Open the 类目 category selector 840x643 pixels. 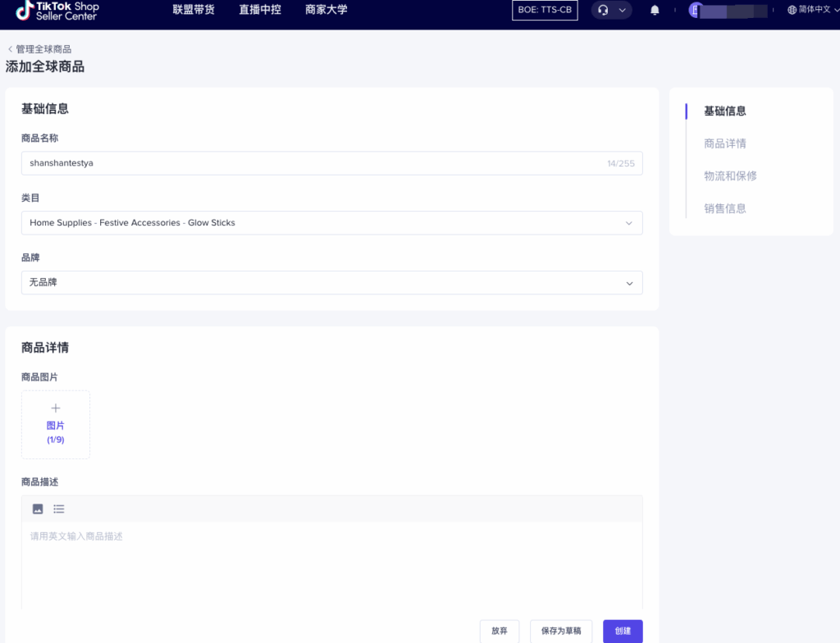click(331, 222)
